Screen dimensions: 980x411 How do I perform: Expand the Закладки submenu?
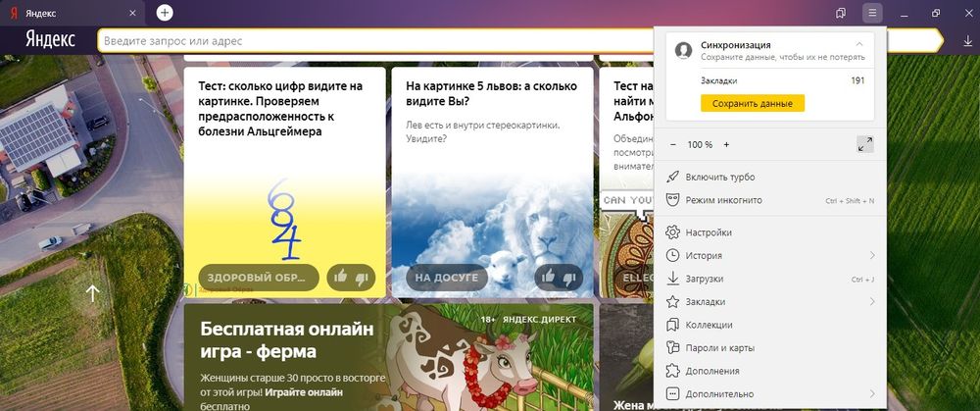point(871,302)
